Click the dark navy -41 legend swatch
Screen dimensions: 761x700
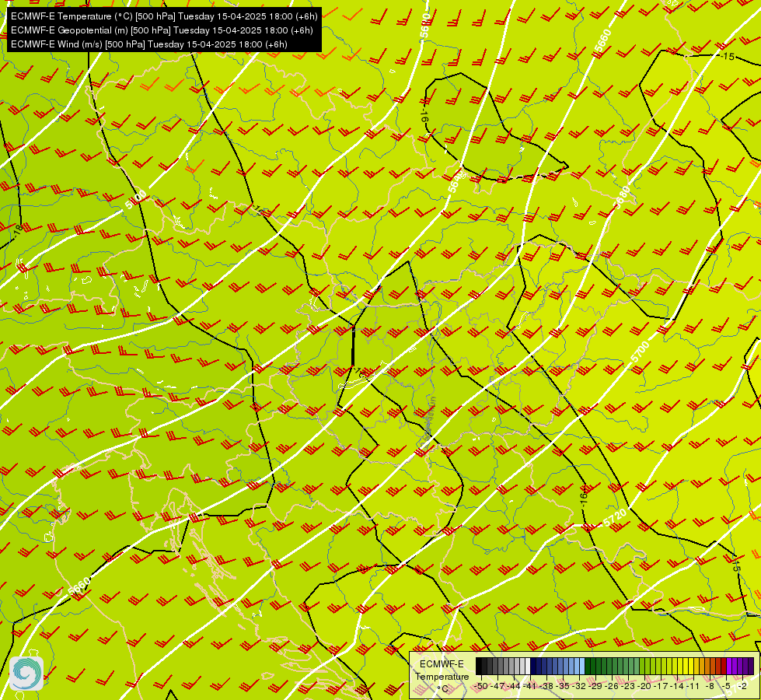click(533, 666)
